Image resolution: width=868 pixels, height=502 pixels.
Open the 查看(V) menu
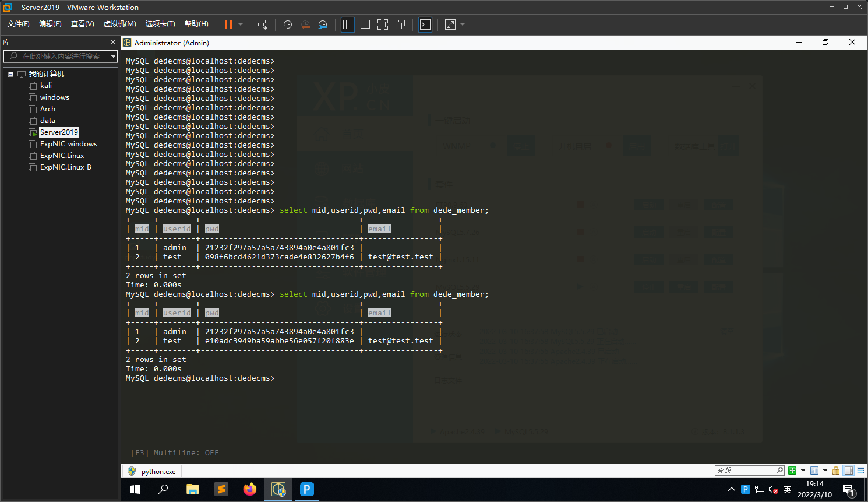tap(83, 24)
